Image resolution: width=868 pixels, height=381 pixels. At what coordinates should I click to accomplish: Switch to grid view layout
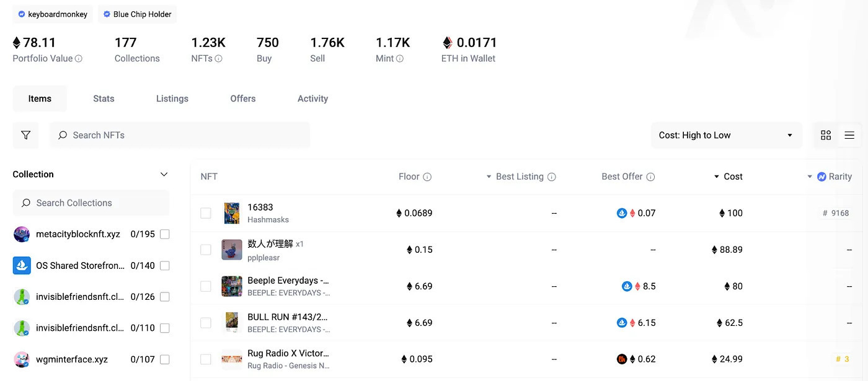pos(826,135)
